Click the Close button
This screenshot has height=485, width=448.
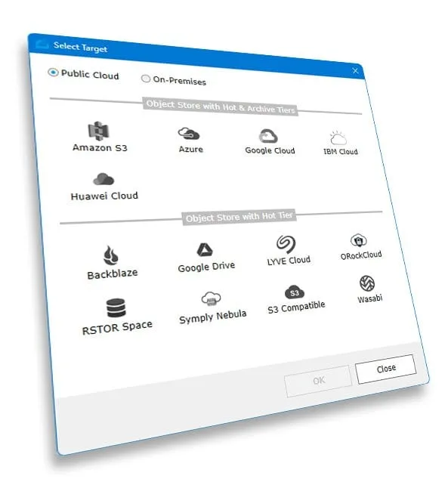click(x=386, y=369)
